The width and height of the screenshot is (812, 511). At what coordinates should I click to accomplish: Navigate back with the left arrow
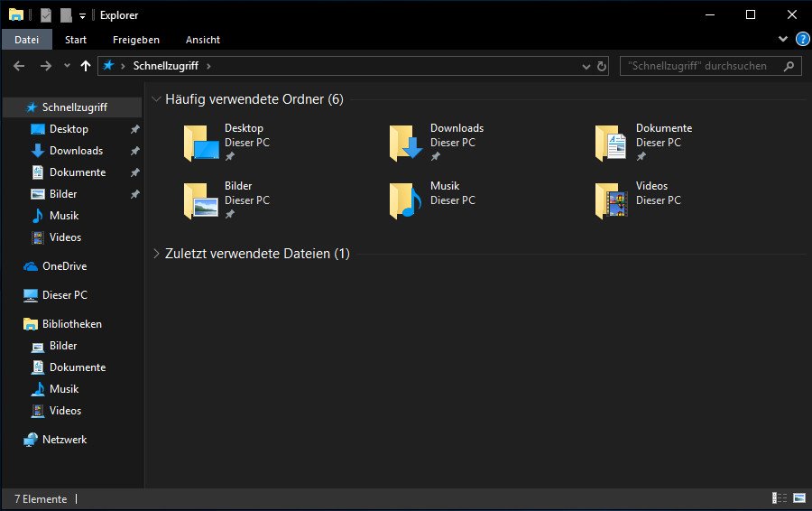tap(19, 66)
